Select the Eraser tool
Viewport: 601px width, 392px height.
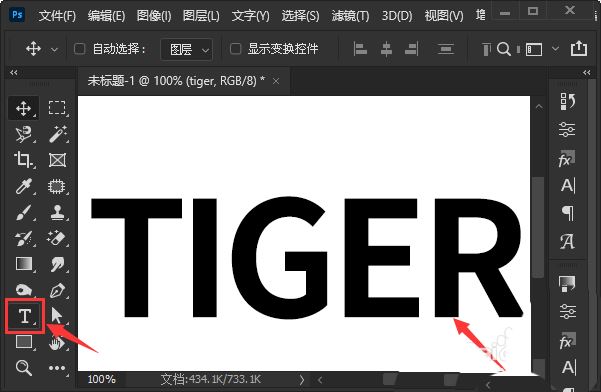pyautogui.click(x=57, y=238)
